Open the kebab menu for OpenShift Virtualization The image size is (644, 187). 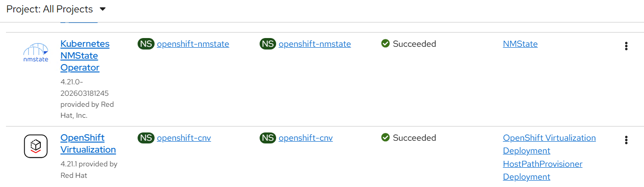pos(626,140)
